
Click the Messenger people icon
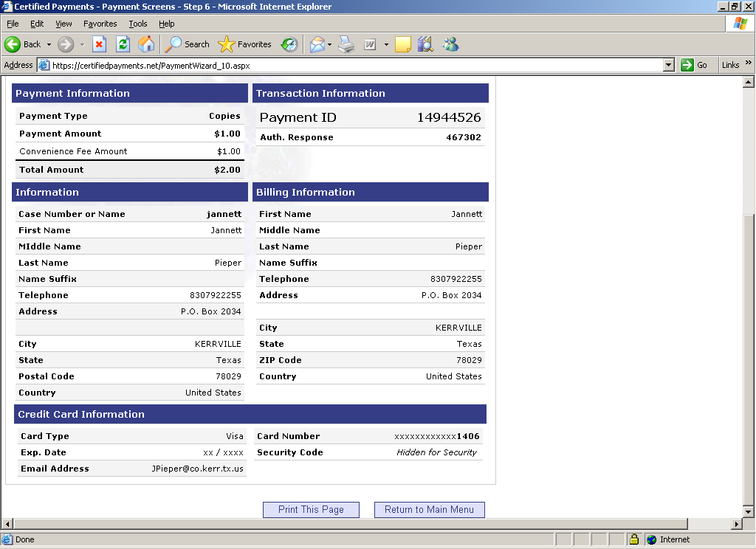click(450, 44)
